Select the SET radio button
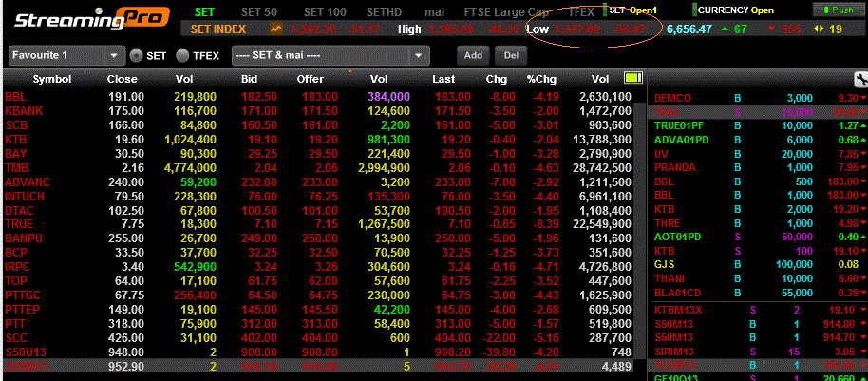Viewport: 868px width, 381px height. pos(136,55)
